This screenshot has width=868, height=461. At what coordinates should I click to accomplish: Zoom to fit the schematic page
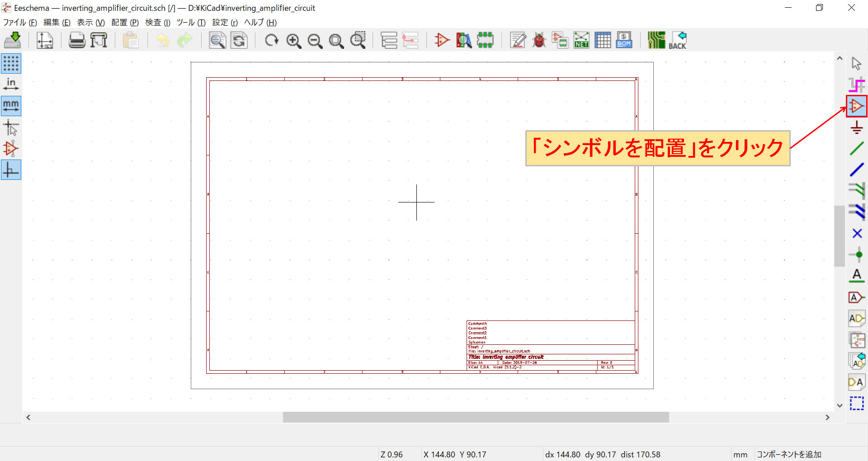point(336,40)
